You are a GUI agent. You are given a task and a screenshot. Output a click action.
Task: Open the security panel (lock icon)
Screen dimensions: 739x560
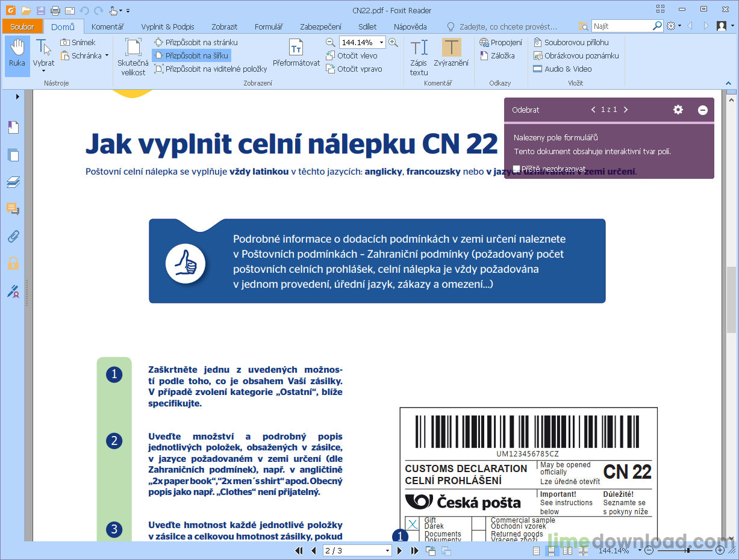click(x=13, y=263)
